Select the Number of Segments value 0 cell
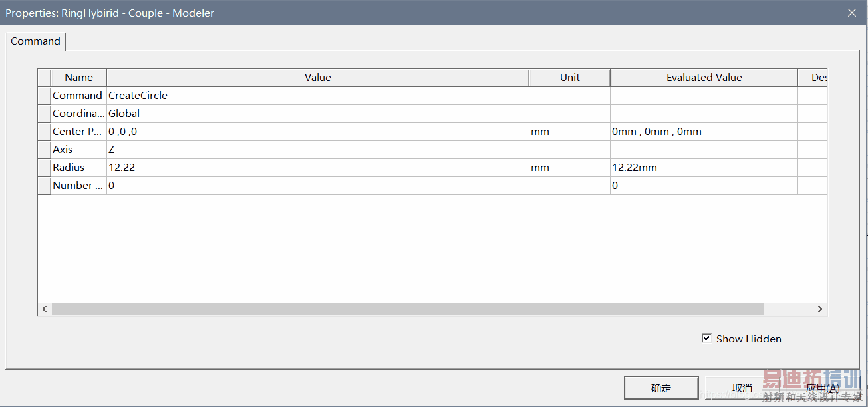This screenshot has width=868, height=407. tap(318, 186)
